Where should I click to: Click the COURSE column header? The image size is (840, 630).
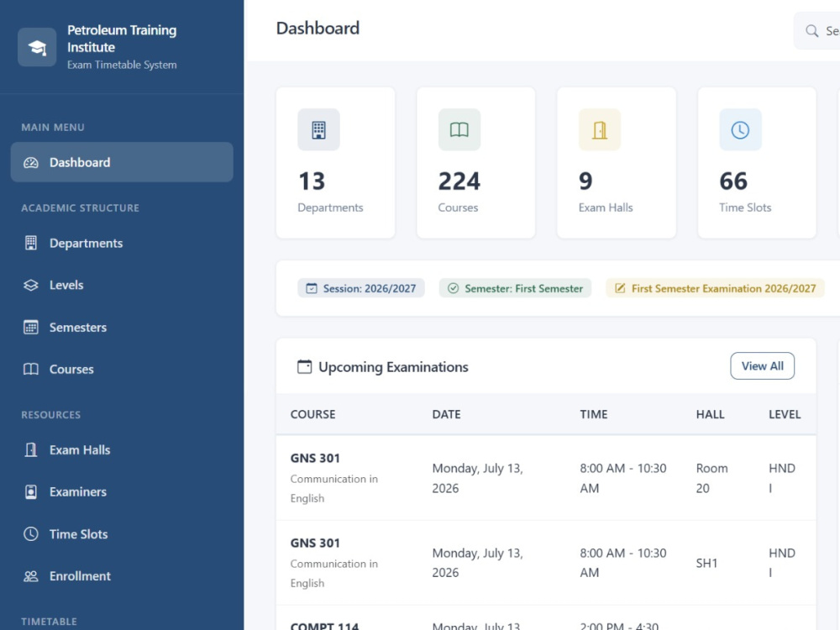point(312,414)
